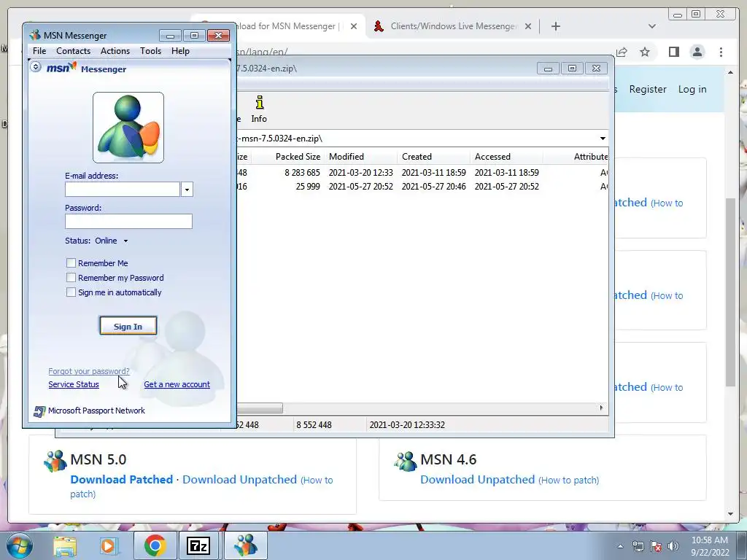The width and height of the screenshot is (747, 560).
Task: Show hidden tray icons arrow
Action: [620, 546]
